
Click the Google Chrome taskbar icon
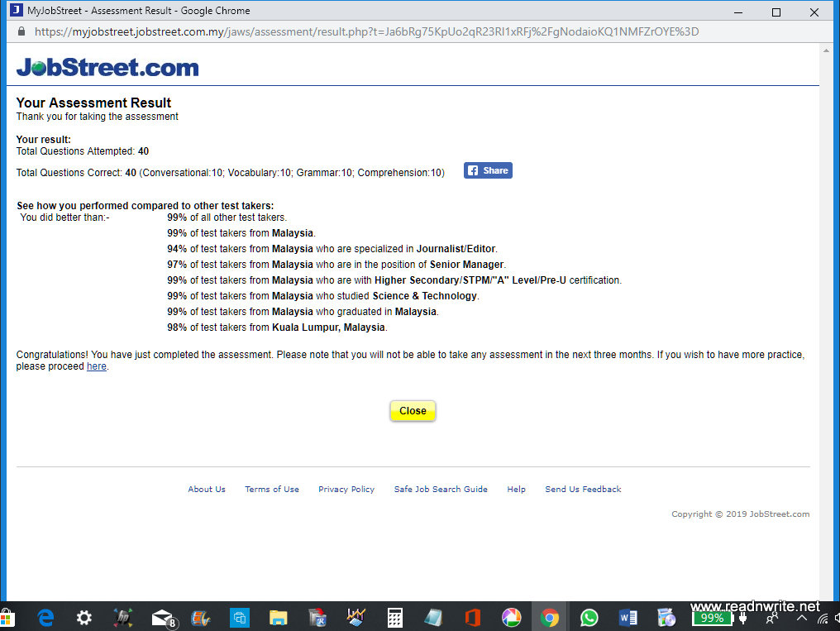click(x=550, y=618)
